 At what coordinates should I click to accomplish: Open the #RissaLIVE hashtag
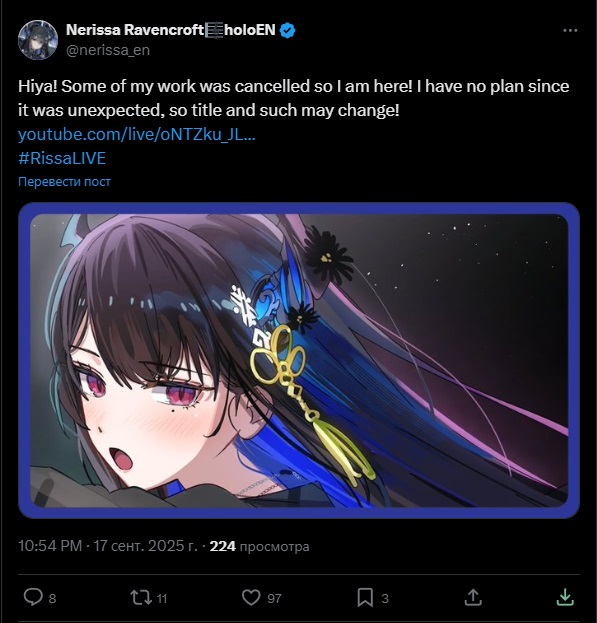[x=62, y=158]
